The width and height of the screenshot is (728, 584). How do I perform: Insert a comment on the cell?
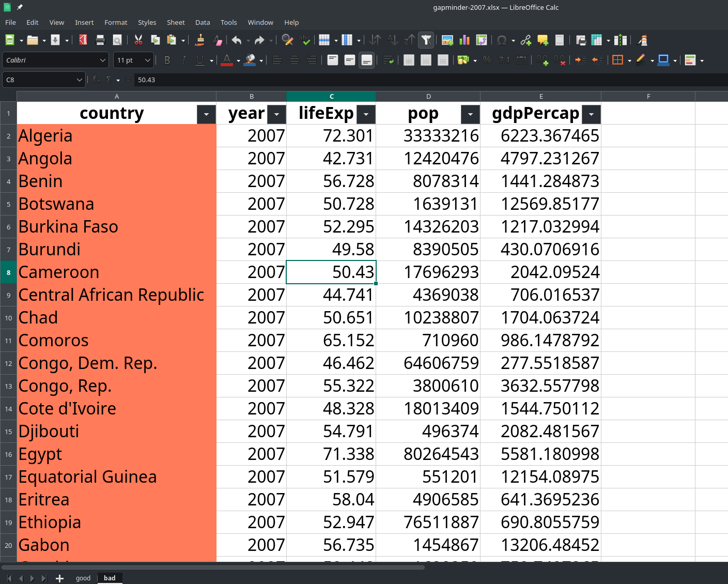coord(542,40)
